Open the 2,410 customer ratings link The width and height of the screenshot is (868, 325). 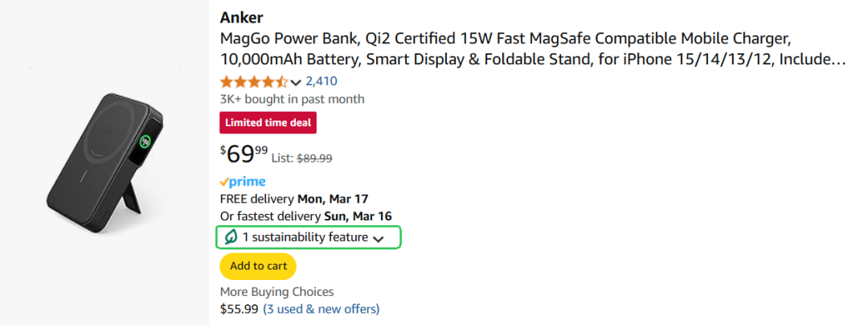321,81
